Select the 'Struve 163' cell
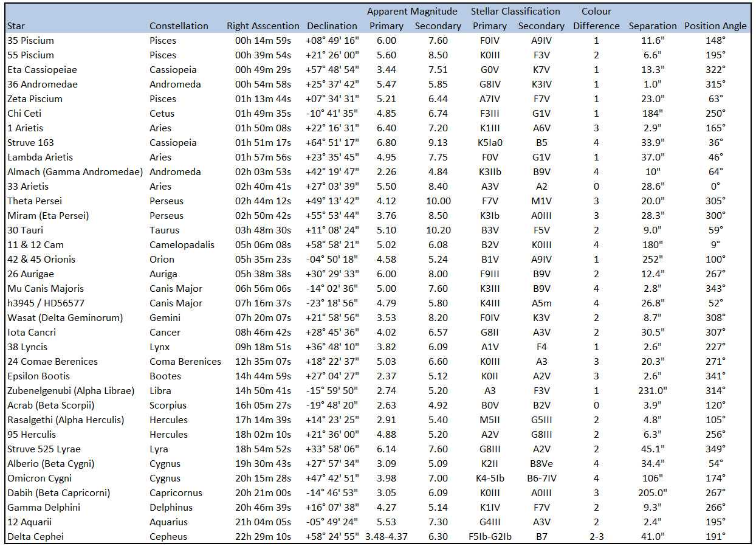The height and width of the screenshot is (549, 756). pyautogui.click(x=30, y=143)
